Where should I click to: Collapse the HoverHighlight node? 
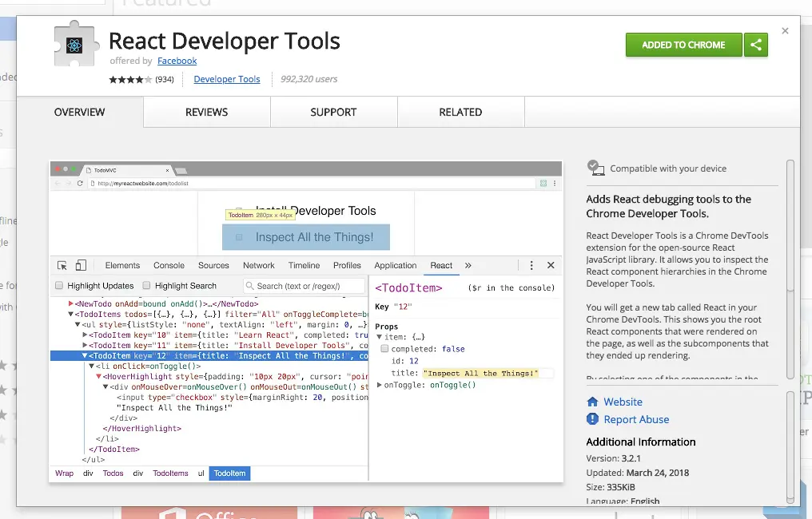[98, 376]
